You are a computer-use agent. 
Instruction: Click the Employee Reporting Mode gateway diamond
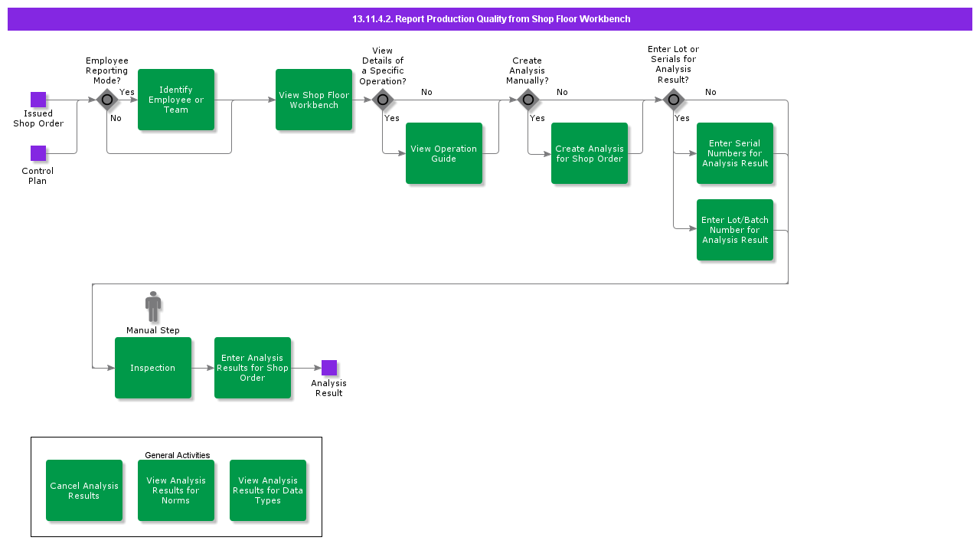point(107,100)
